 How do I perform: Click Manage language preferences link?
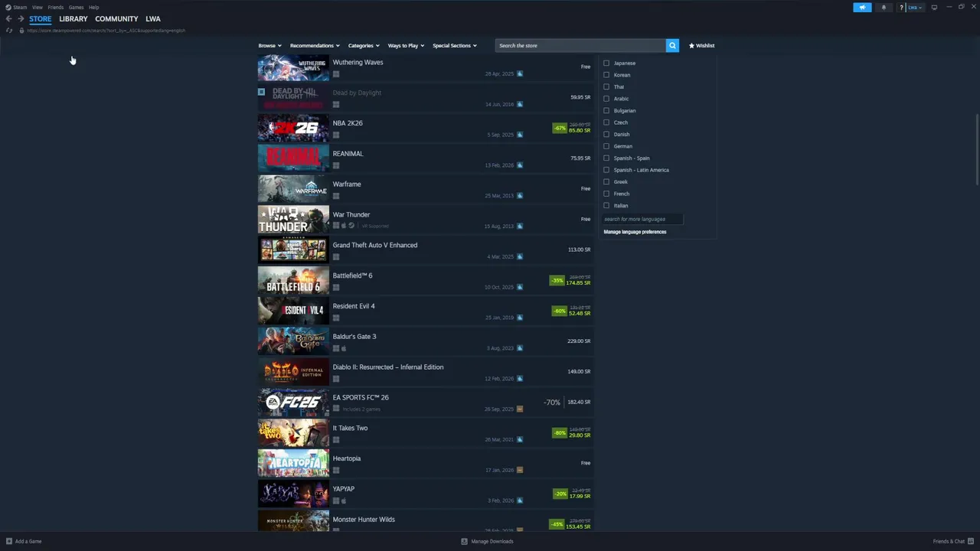(635, 232)
